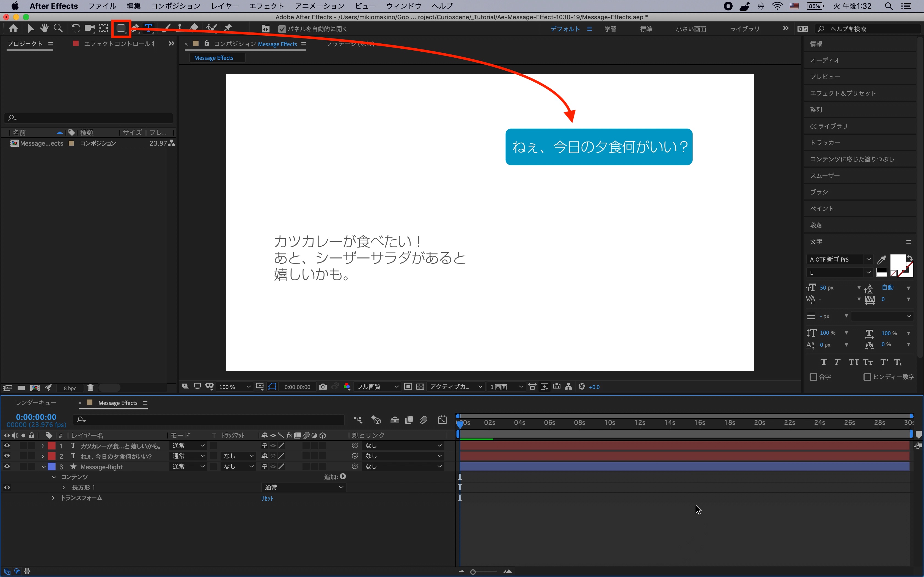Click the Home icon in the toolbar
Image resolution: width=924 pixels, height=577 pixels.
click(13, 28)
